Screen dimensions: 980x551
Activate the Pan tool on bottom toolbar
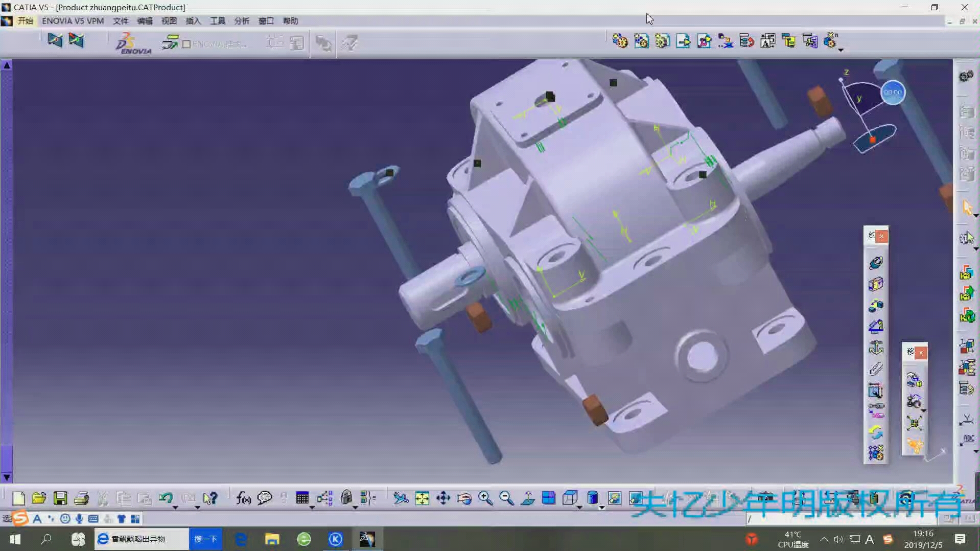point(444,498)
